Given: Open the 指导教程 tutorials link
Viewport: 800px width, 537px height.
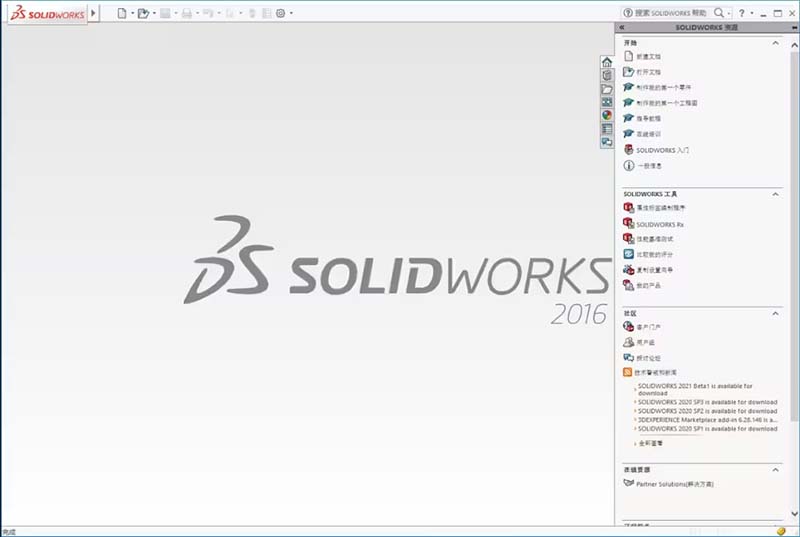Looking at the screenshot, I should [648, 118].
